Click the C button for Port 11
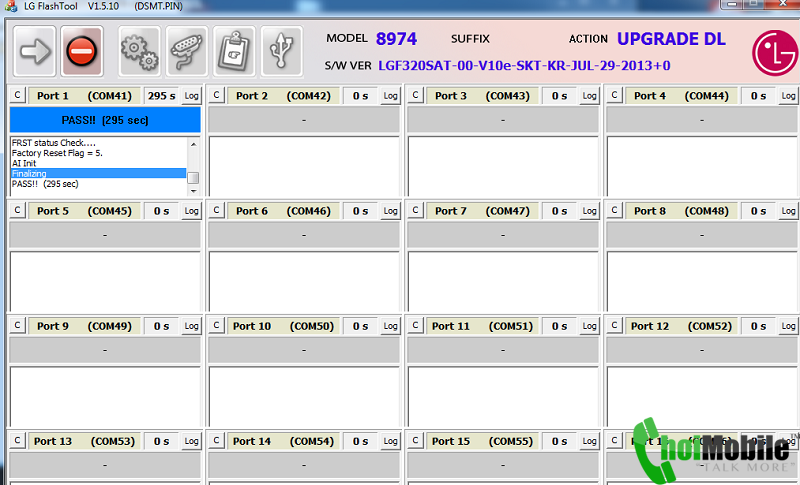Viewport: 800px width, 485px height. [x=415, y=326]
